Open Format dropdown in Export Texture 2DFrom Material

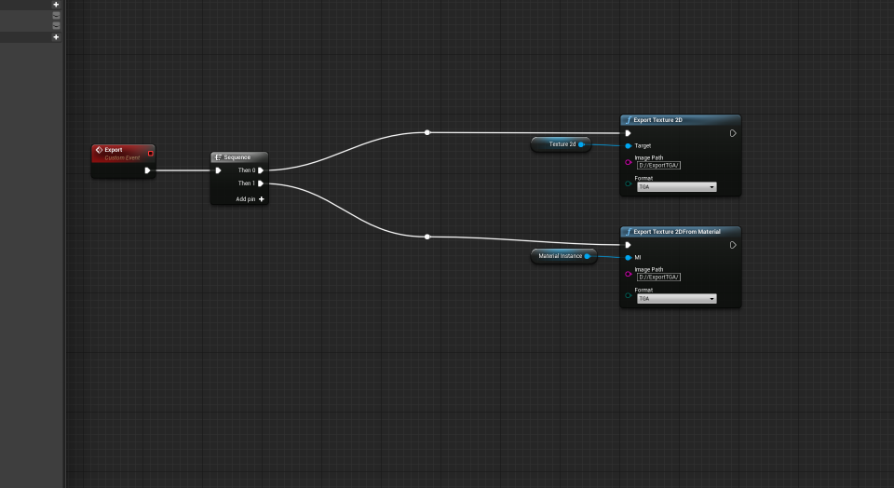(x=676, y=299)
